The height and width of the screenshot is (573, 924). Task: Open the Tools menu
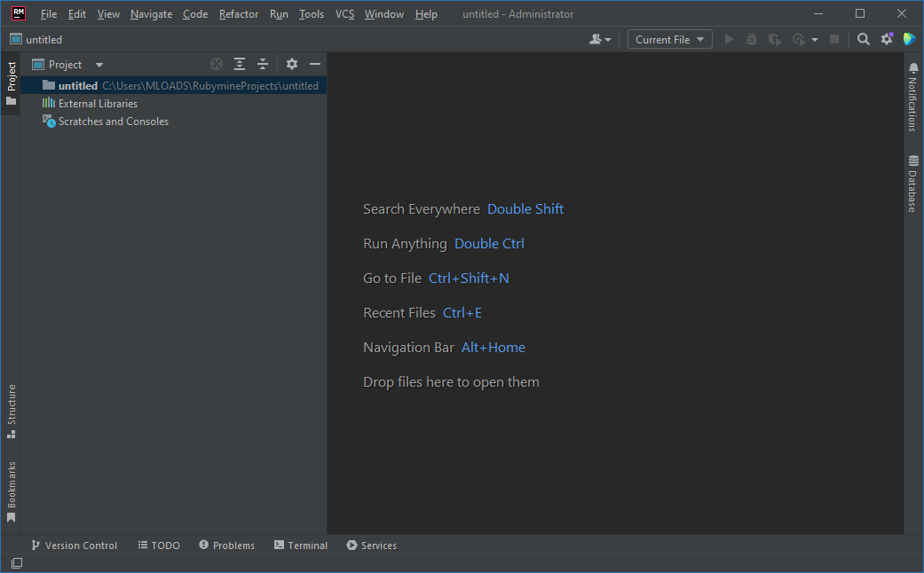(x=312, y=13)
